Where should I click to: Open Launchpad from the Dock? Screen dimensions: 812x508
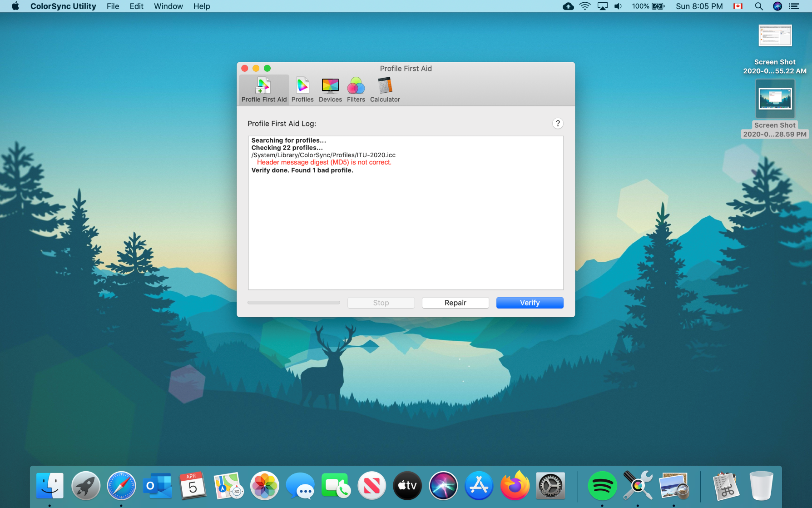[x=86, y=486]
